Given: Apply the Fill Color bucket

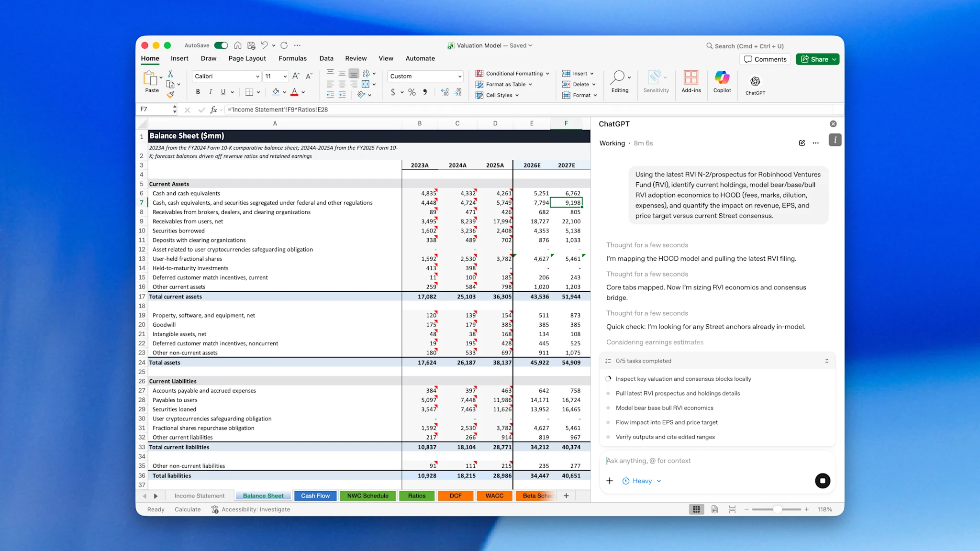Looking at the screenshot, I should 276,92.
